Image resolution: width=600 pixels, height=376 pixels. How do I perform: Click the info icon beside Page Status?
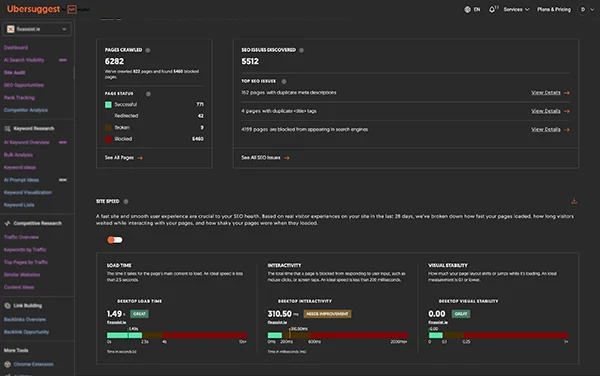pyautogui.click(x=148, y=94)
